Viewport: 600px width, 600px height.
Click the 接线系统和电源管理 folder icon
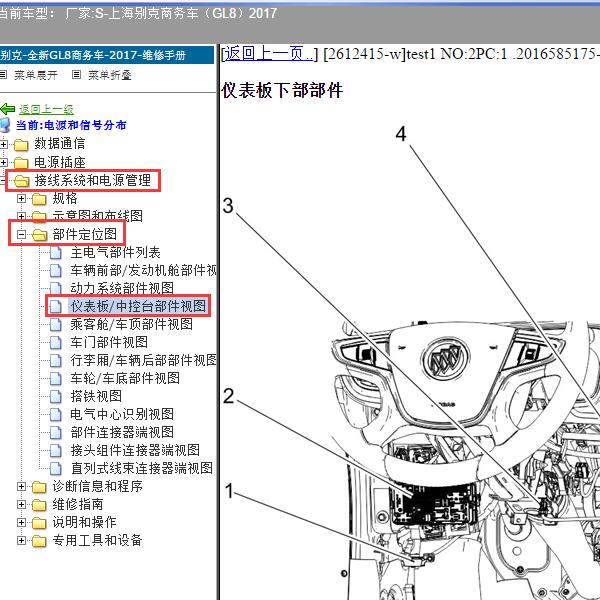(21, 181)
